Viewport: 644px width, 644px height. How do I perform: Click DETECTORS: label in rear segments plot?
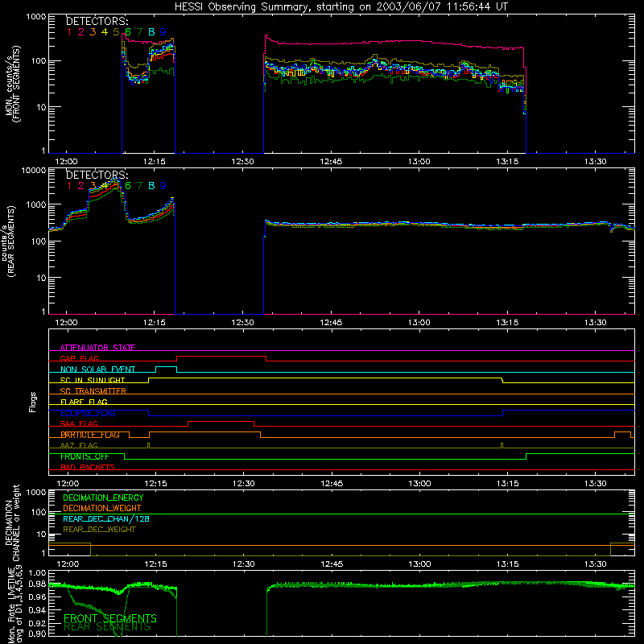tap(97, 175)
